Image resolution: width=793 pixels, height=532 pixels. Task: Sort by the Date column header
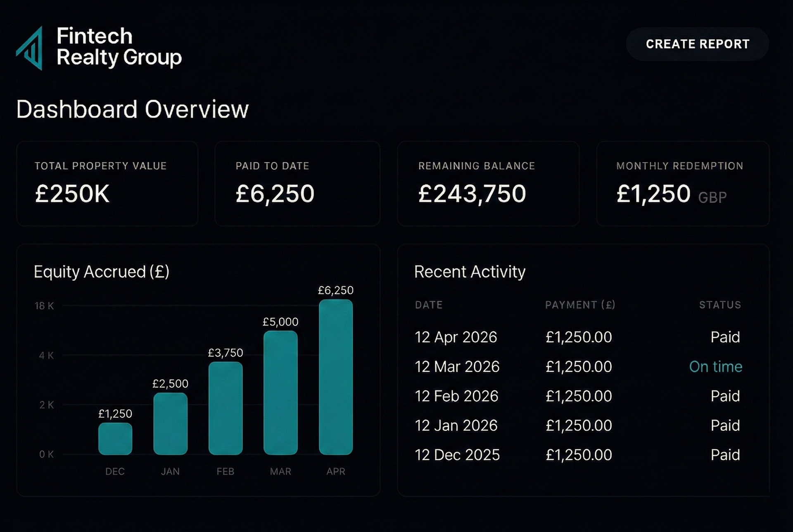[x=429, y=305]
